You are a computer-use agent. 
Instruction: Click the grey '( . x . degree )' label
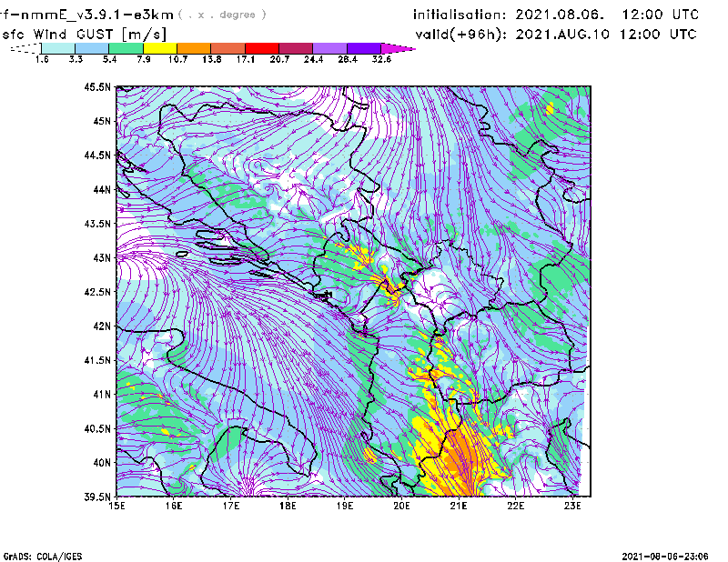click(x=222, y=15)
